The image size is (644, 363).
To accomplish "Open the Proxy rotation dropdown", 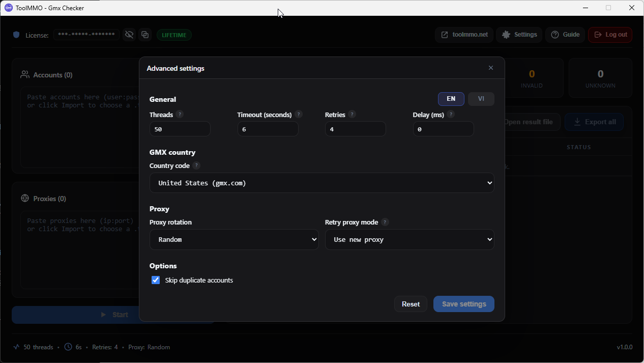I will pos(234,239).
